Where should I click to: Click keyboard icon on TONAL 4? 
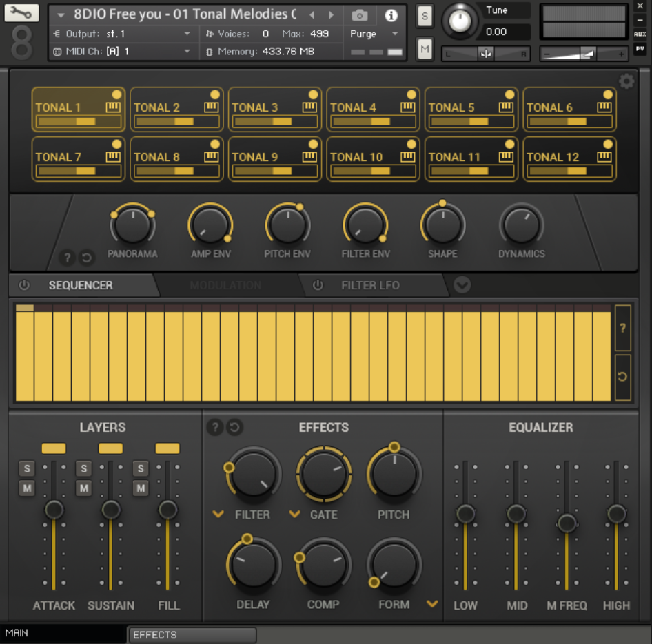[x=407, y=107]
